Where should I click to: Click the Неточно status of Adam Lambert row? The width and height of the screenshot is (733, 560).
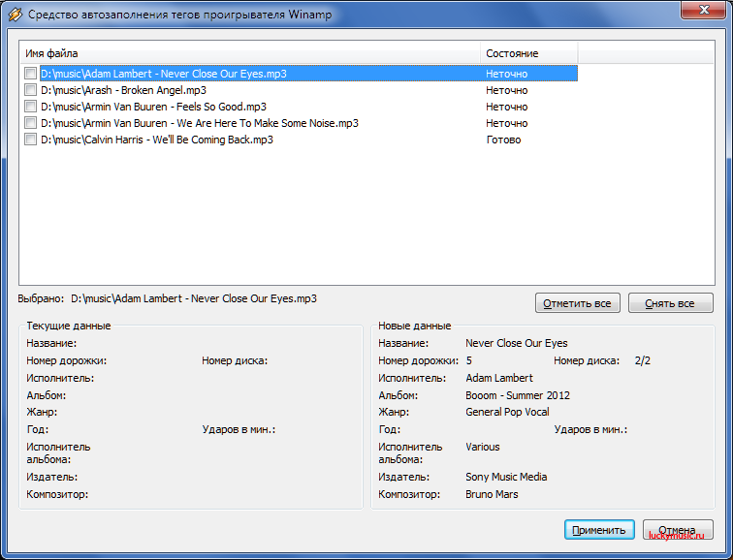coord(507,74)
